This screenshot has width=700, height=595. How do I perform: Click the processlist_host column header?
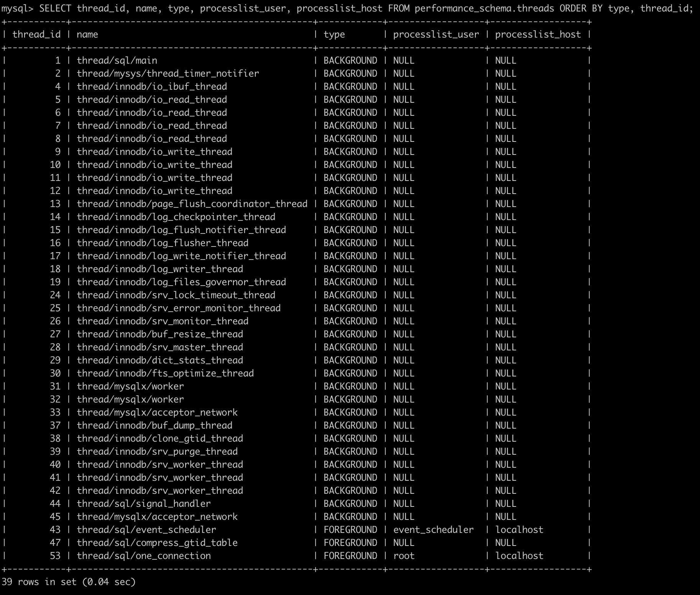coord(538,35)
